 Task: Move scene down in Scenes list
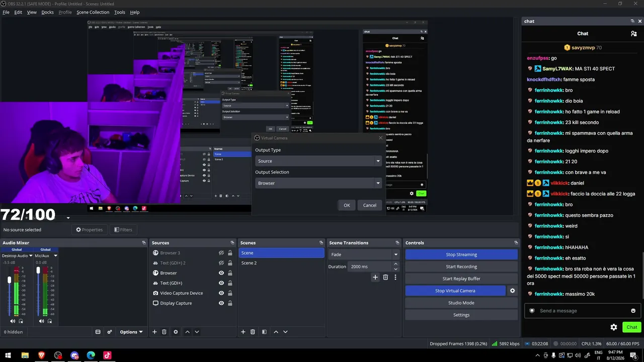[285, 332]
